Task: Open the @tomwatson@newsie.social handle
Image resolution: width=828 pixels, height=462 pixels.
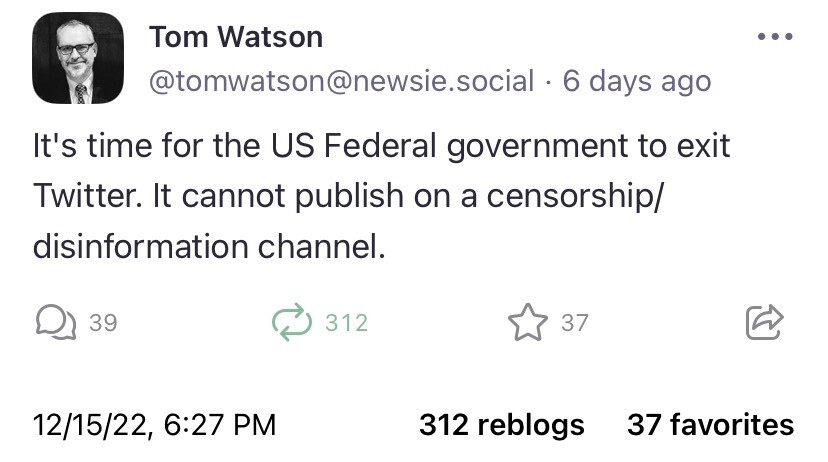Action: pyautogui.click(x=341, y=81)
